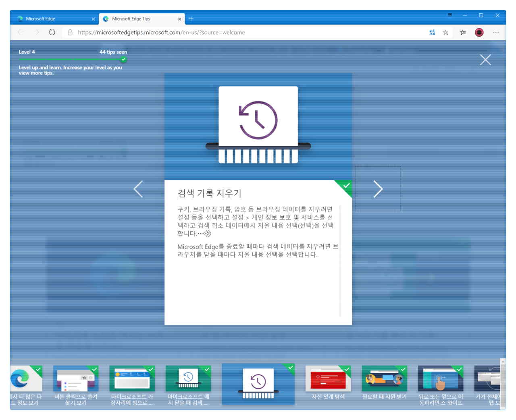Image resolution: width=516 pixels, height=420 pixels.
Task: Maximize the Edge browser window
Action: [481, 15]
